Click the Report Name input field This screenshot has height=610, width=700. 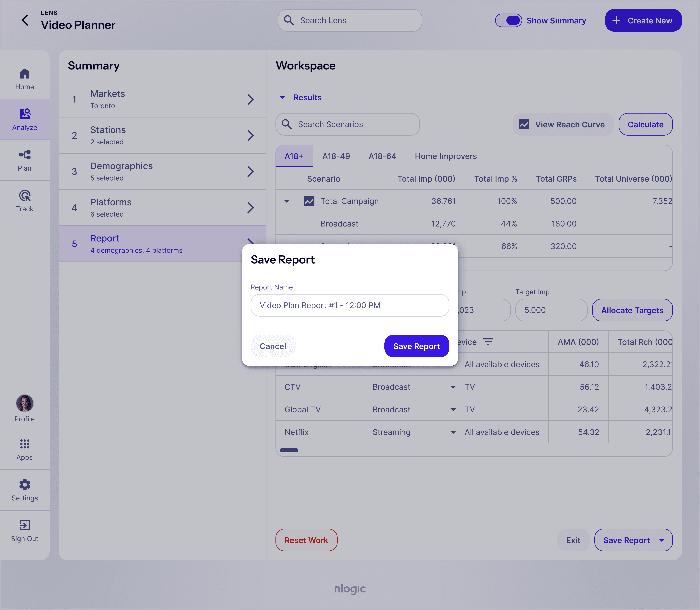pyautogui.click(x=350, y=305)
